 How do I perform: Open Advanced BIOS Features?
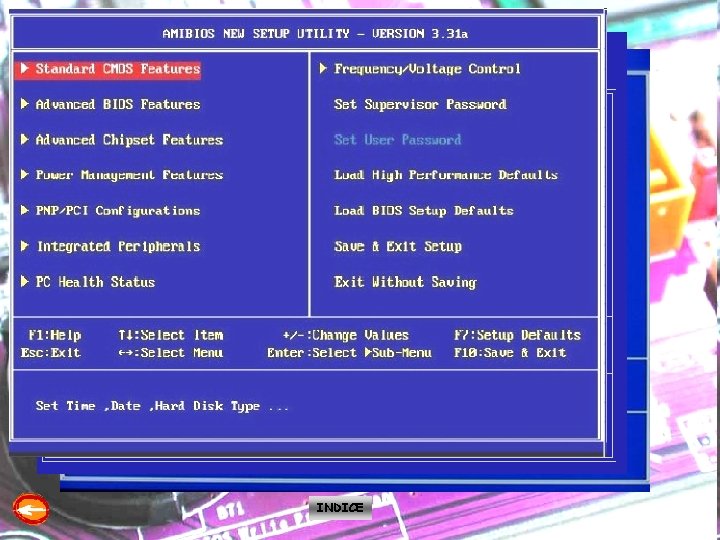pyautogui.click(x=118, y=105)
